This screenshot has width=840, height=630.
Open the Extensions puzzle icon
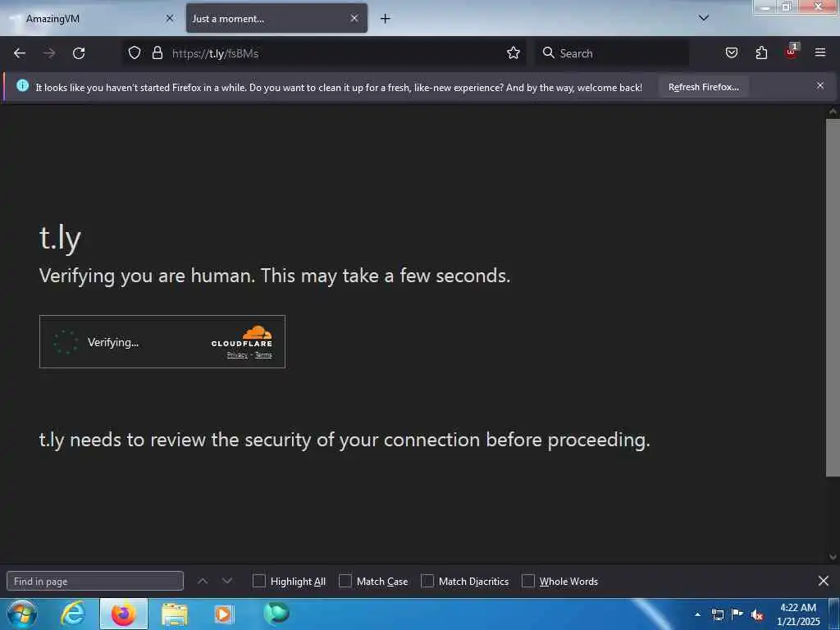point(761,52)
